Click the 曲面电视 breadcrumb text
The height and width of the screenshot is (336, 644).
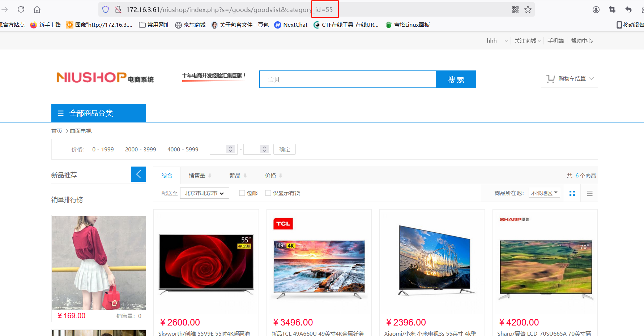point(81,131)
